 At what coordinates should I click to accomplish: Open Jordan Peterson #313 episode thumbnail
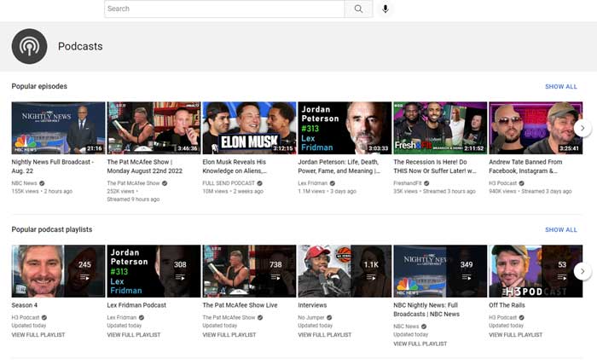[345, 128]
